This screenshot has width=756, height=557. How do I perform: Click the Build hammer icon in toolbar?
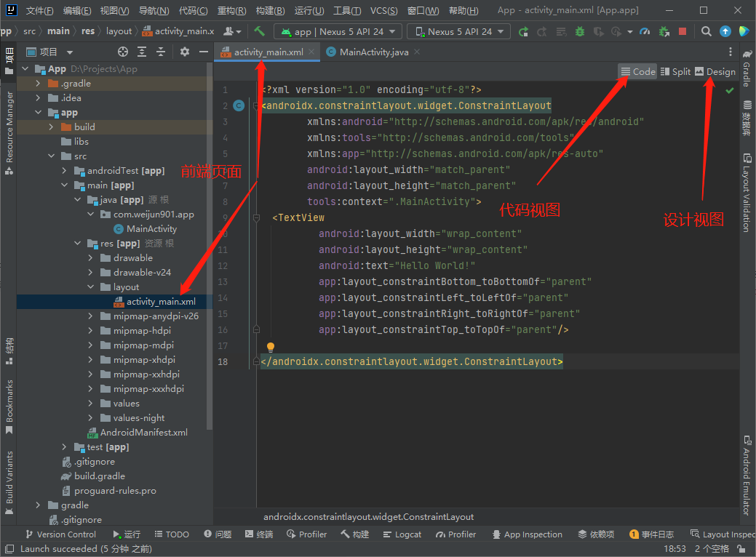click(x=259, y=31)
